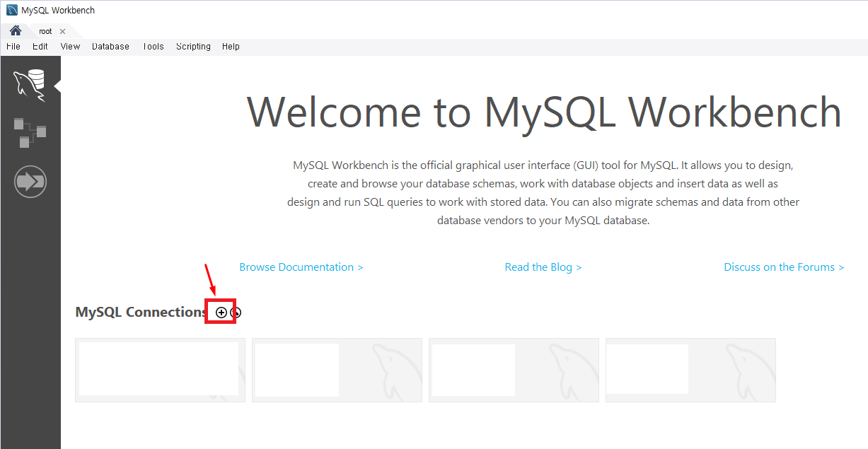Viewport: 868px width, 449px height.
Task: Click the MySQL Workbench title bar icon
Action: 12,11
